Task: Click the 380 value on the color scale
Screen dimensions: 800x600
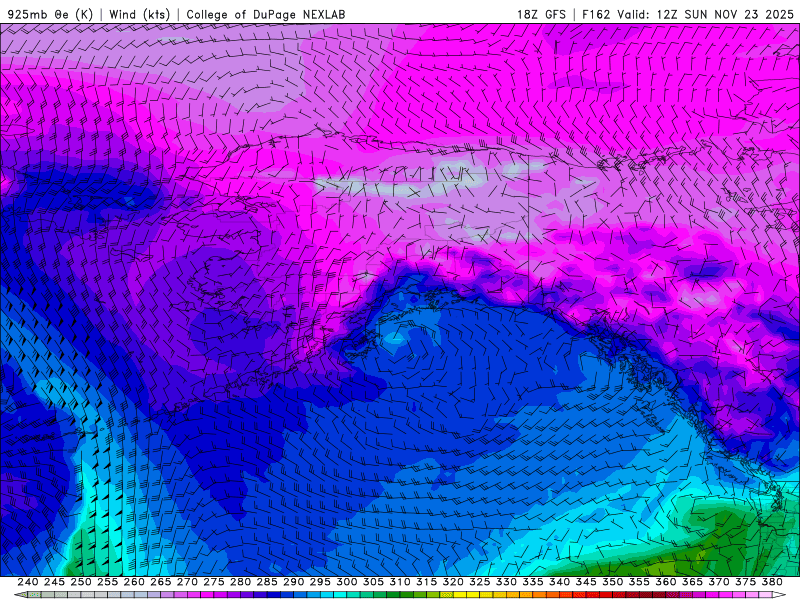Action: 771,582
